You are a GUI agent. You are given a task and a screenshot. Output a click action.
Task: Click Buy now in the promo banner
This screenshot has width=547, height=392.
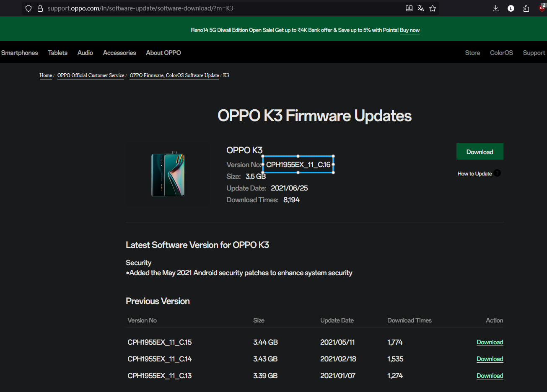[x=410, y=30]
